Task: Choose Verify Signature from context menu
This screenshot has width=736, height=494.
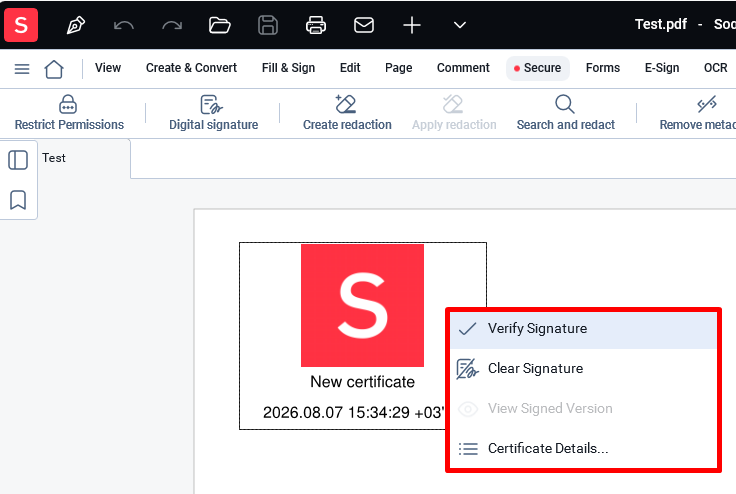Action: point(583,329)
